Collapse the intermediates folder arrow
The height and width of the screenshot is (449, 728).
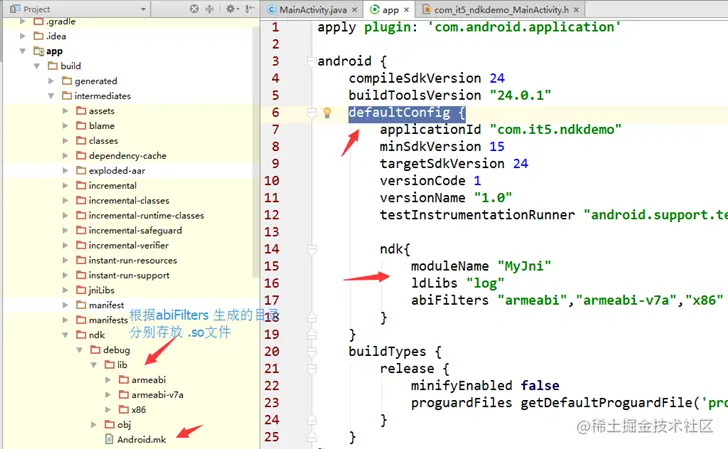coord(51,96)
